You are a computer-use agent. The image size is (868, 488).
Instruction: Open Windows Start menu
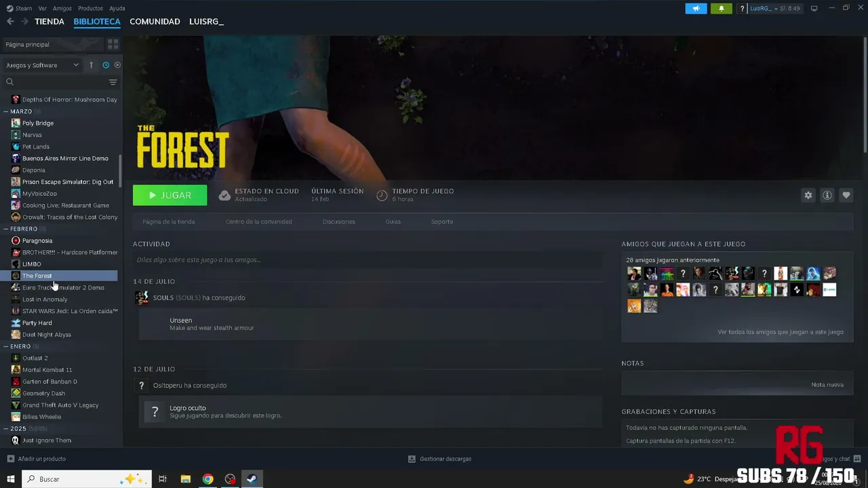point(10,479)
